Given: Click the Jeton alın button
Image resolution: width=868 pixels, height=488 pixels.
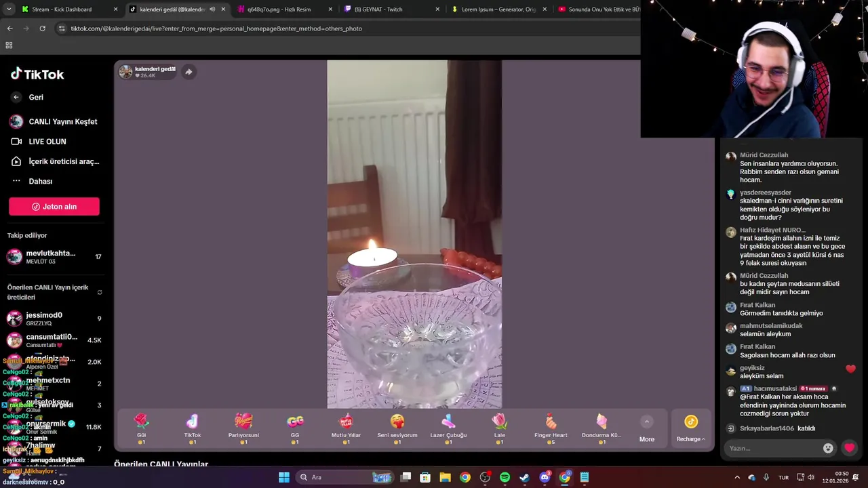Looking at the screenshot, I should pos(54,207).
